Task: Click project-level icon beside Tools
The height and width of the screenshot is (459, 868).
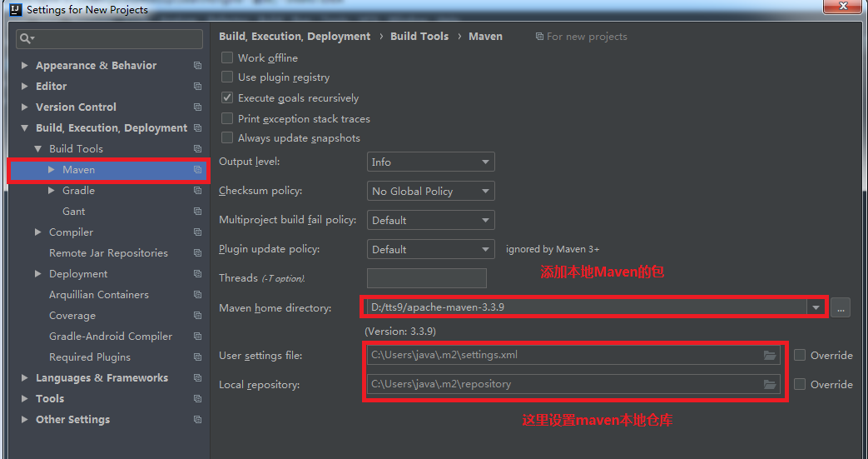Action: tap(197, 398)
